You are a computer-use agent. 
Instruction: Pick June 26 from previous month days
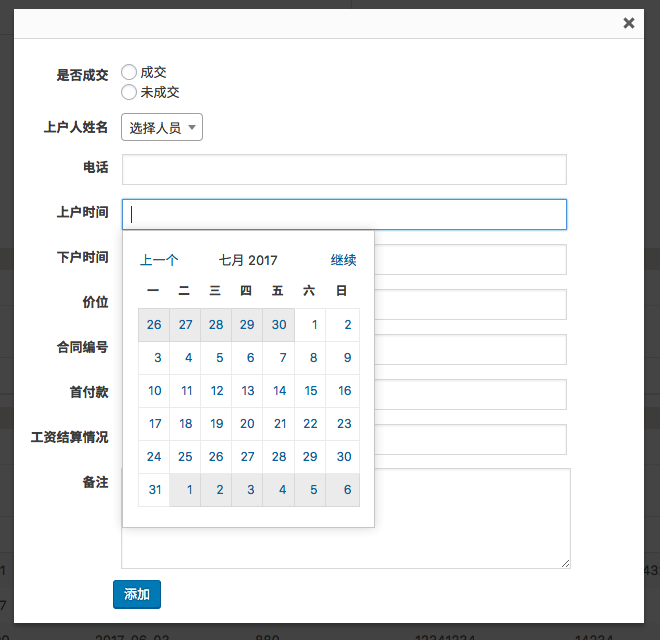(x=154, y=324)
